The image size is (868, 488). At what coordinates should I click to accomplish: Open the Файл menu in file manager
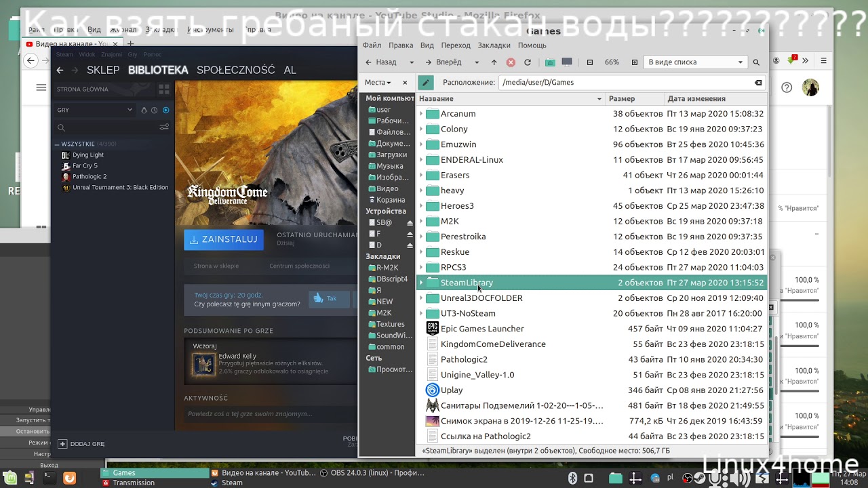372,45
